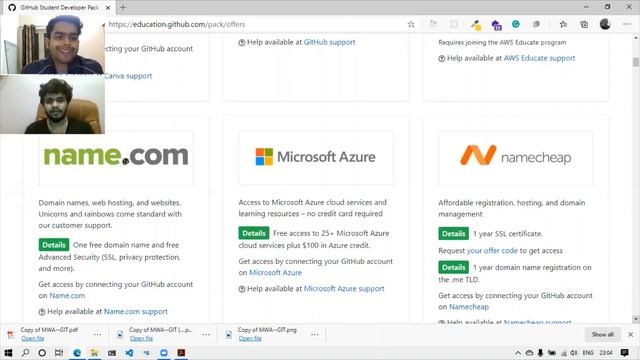Expand options for middle MWA--GIT download

click(206, 334)
